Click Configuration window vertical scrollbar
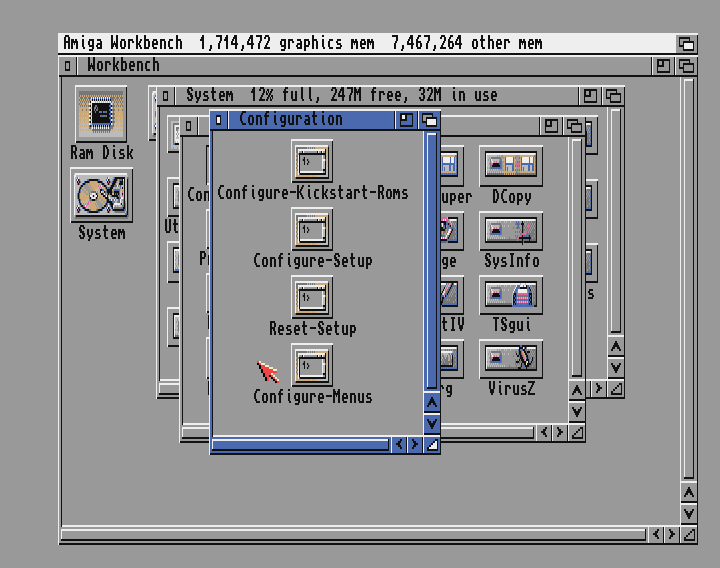This screenshot has height=568, width=720. pyautogui.click(x=432, y=261)
